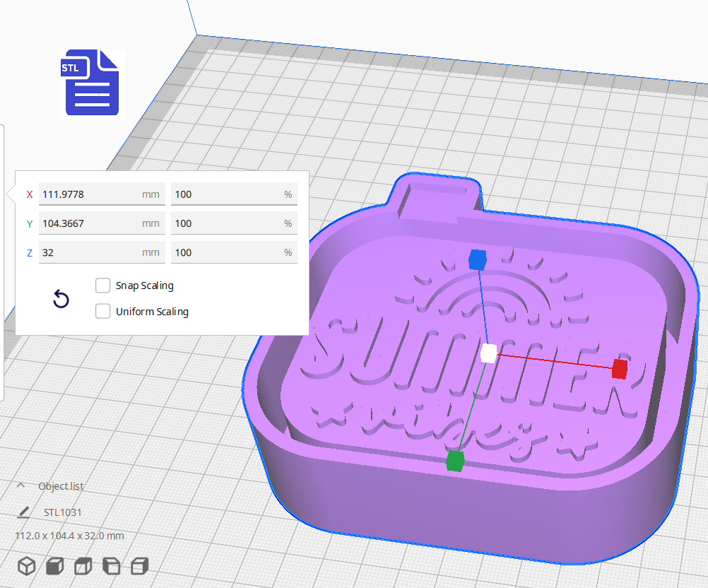
Task: Switch to the top view
Action: point(81,565)
